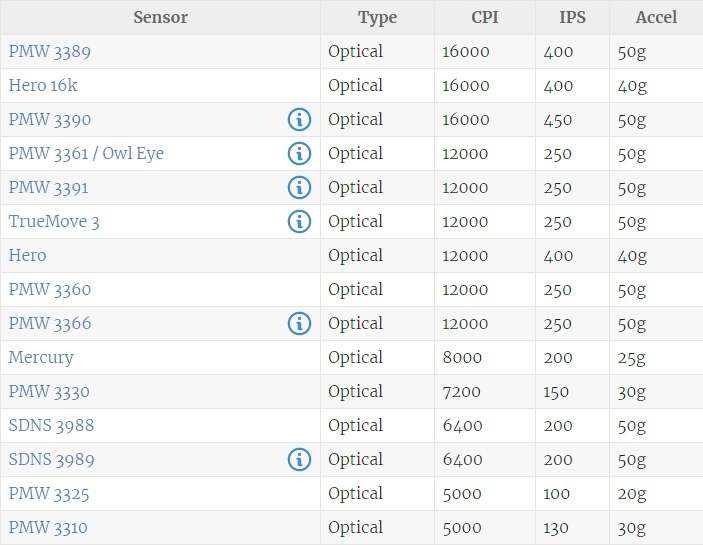Sort table by Sensor column header
703x545 pixels.
point(160,17)
